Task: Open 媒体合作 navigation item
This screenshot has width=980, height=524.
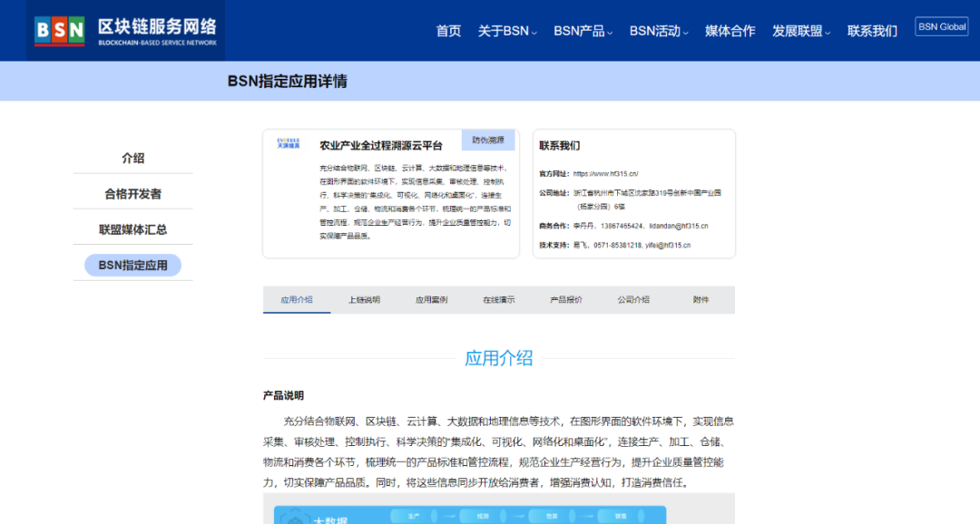Action: pos(730,31)
